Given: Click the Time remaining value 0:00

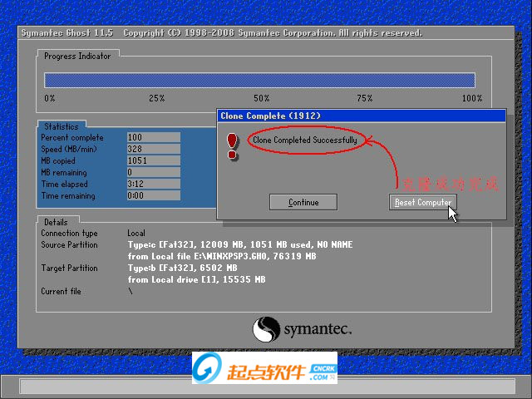Looking at the screenshot, I should (x=154, y=195).
